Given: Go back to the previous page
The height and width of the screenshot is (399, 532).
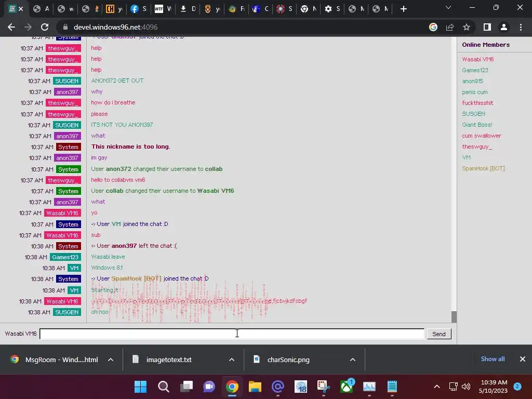Looking at the screenshot, I should [x=11, y=27].
